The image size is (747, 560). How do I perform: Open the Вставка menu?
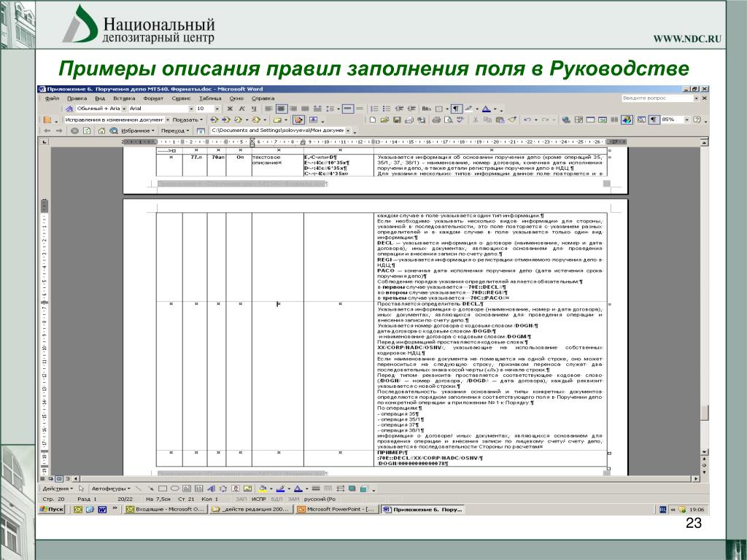[124, 98]
